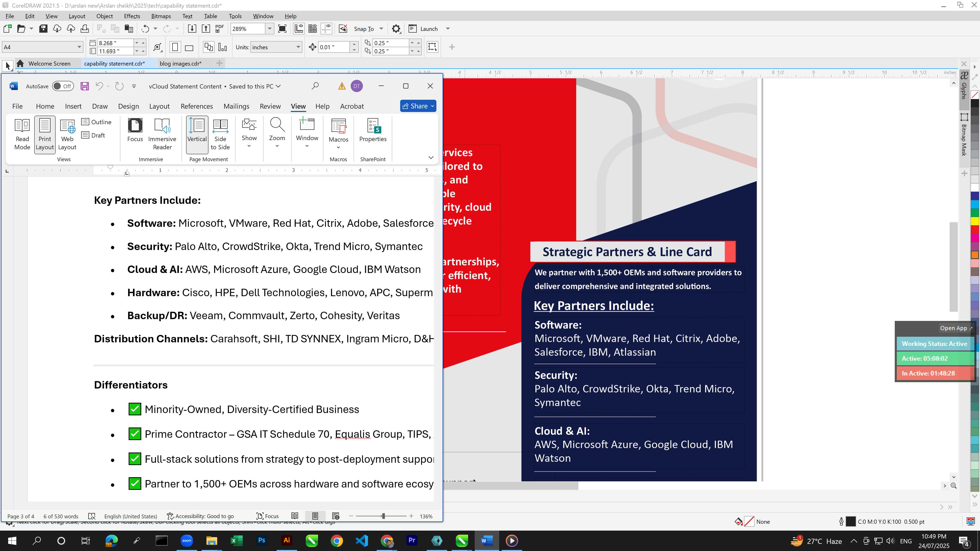The image size is (980, 551).
Task: Toggle Read Mode icon in Word status bar
Action: [x=295, y=516]
